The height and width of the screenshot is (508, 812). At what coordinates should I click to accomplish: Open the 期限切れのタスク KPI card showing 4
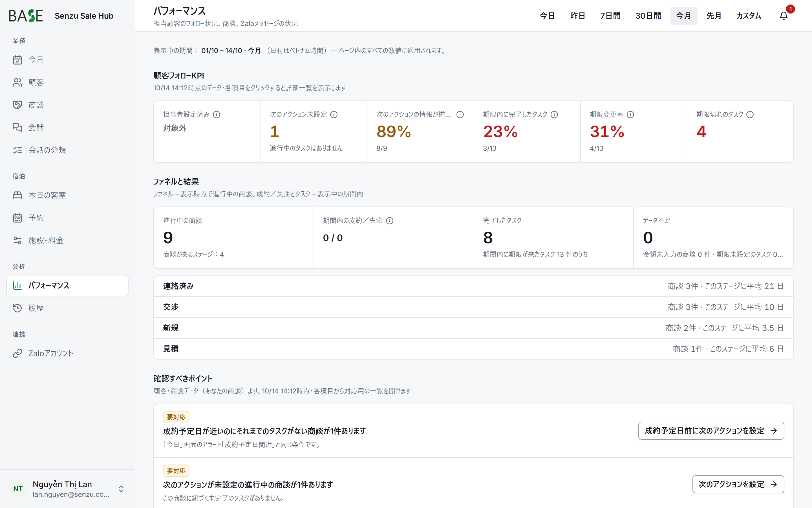pyautogui.click(x=740, y=131)
